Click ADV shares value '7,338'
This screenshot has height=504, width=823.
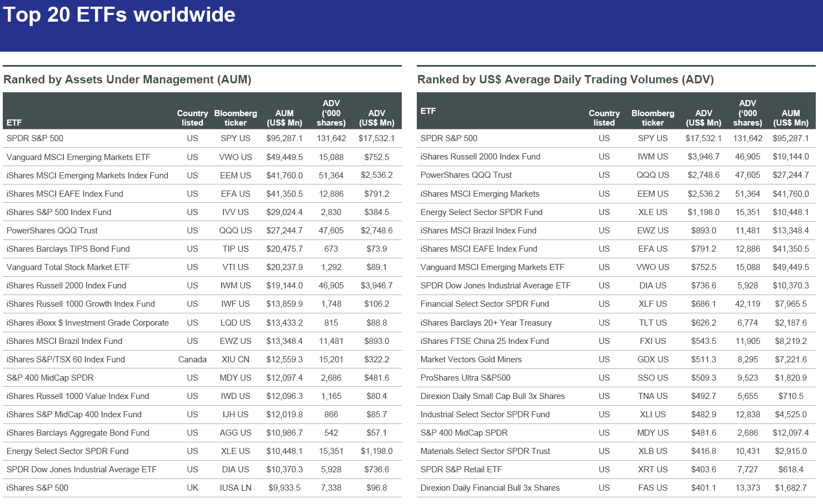coord(331,488)
